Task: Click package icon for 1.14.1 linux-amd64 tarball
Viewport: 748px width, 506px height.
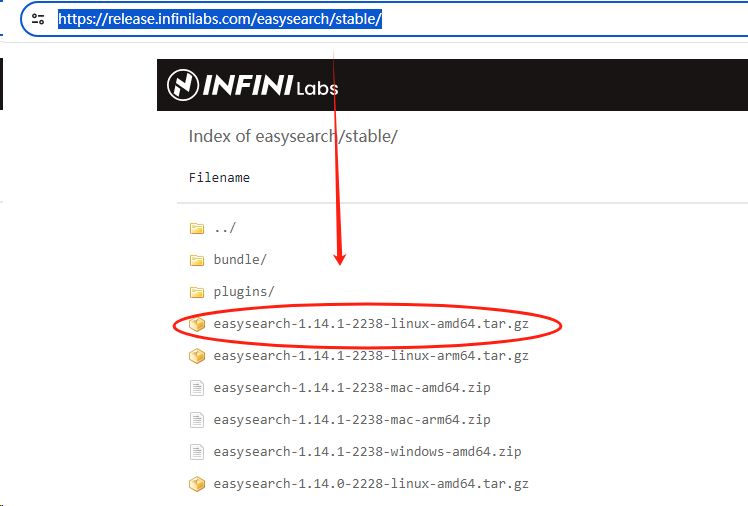Action: [x=197, y=324]
